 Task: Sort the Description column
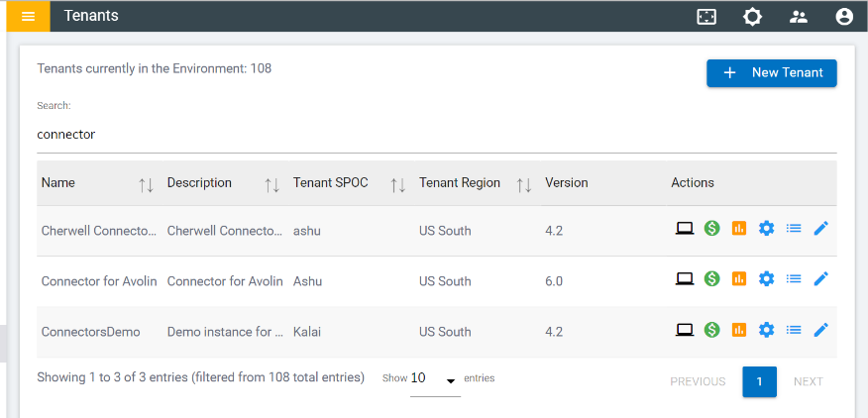(x=271, y=184)
